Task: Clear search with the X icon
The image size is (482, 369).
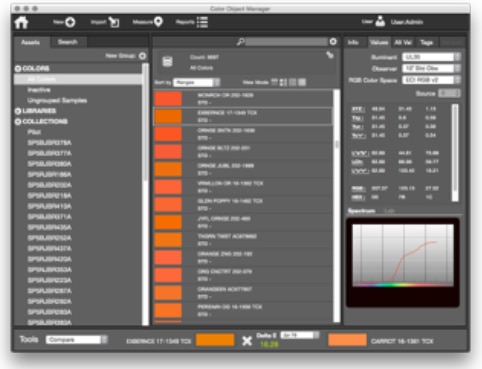Action: click(x=333, y=42)
